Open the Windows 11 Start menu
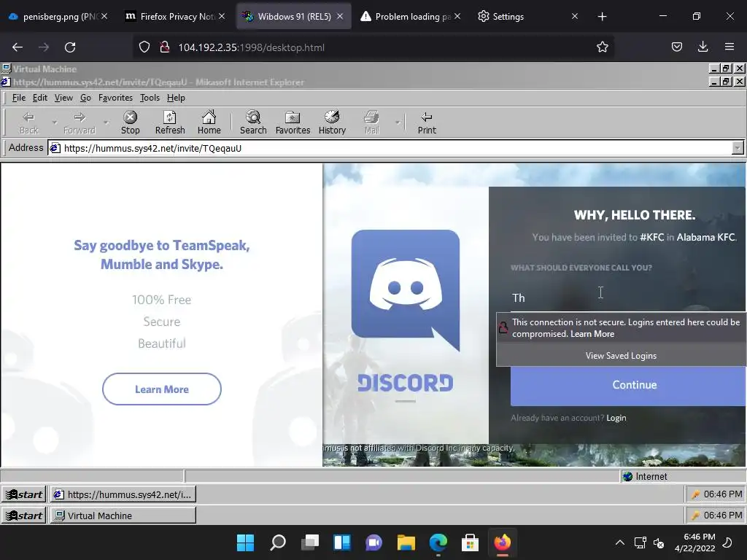 pos(245,542)
